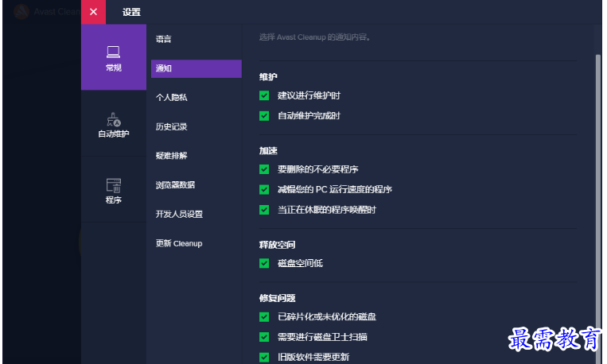This screenshot has width=607, height=364.
Task: Toggle 需要进行磁盘卫士扫描 checkbox
Action: [264, 337]
